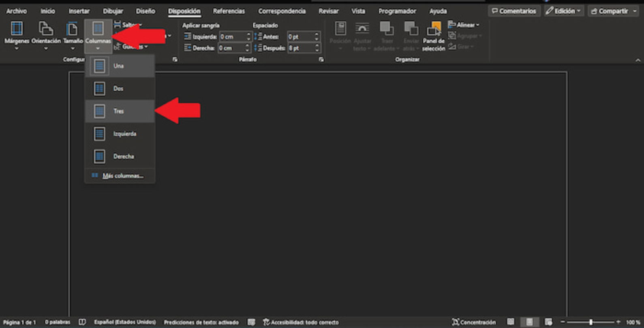
Task: Click the zoom slider handle
Action: click(591, 322)
